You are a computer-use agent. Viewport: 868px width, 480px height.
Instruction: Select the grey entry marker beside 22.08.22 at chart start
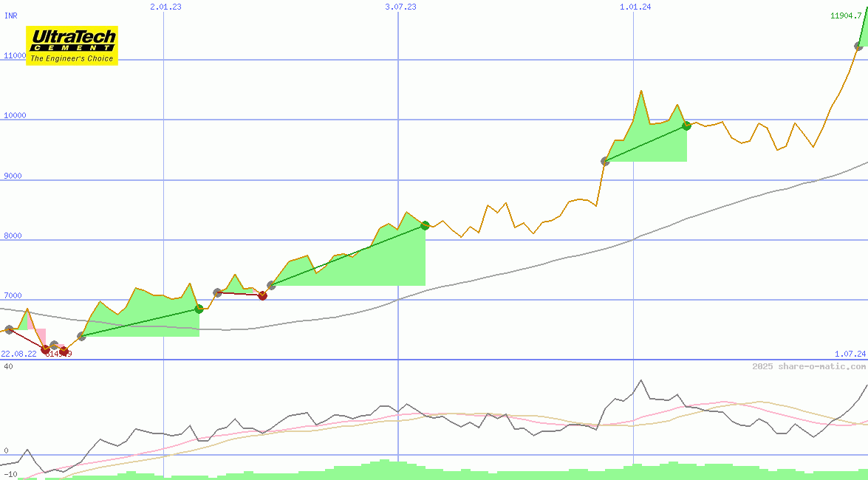click(x=9, y=330)
